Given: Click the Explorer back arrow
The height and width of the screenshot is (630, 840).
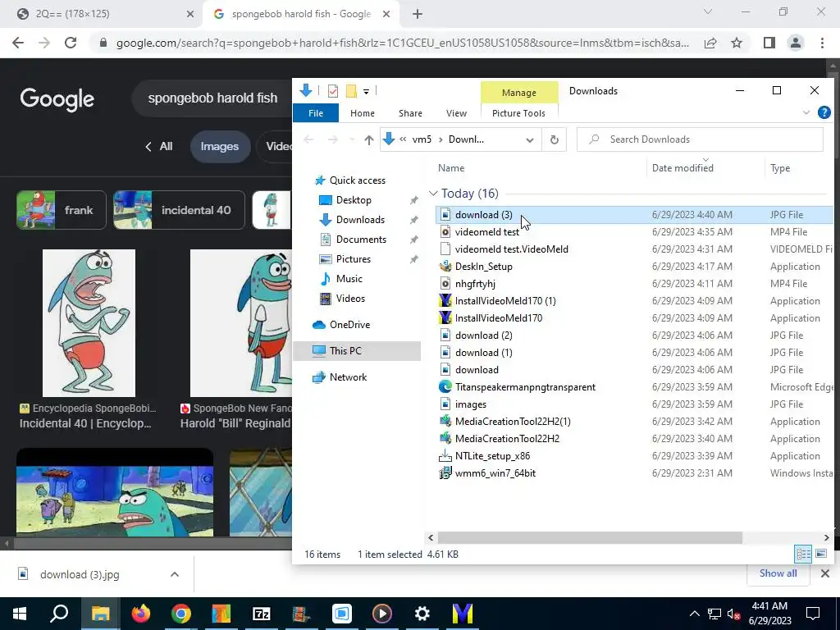Looking at the screenshot, I should tap(308, 139).
